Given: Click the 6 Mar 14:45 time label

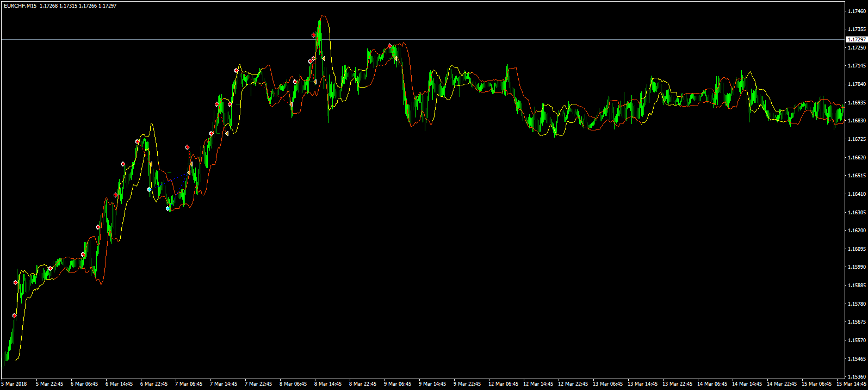Looking at the screenshot, I should click(x=119, y=384).
